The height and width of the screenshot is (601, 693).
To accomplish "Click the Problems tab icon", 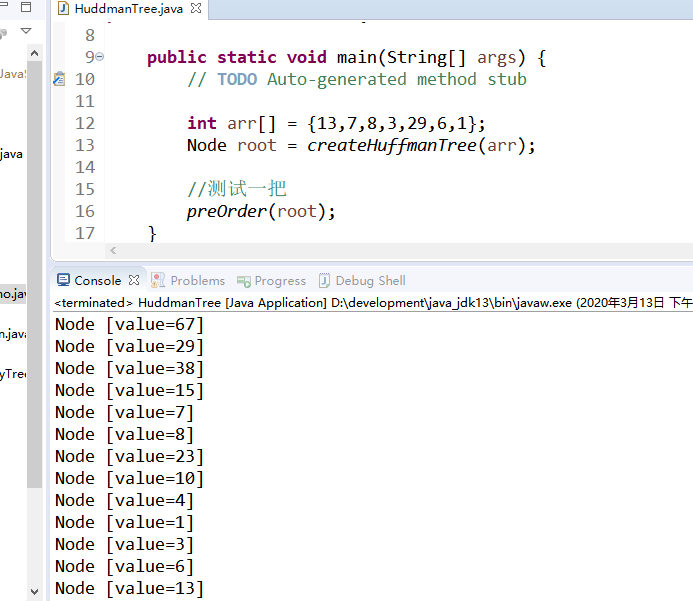I will pos(158,280).
